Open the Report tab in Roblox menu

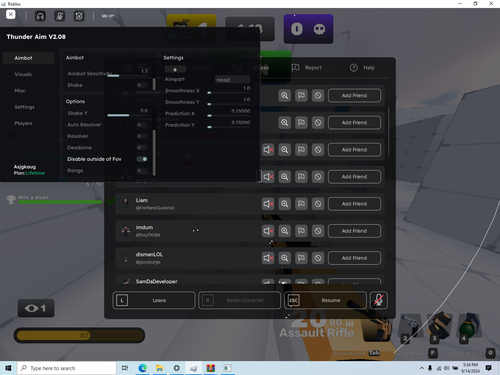[307, 68]
